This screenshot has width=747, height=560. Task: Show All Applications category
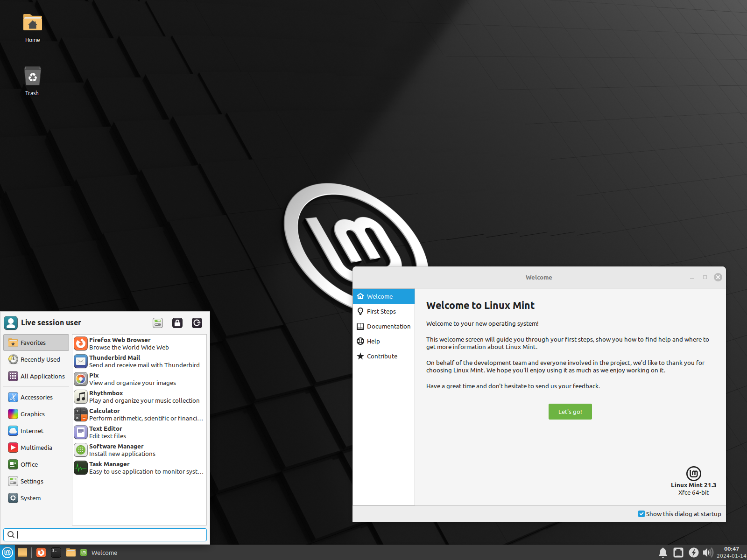click(x=36, y=376)
